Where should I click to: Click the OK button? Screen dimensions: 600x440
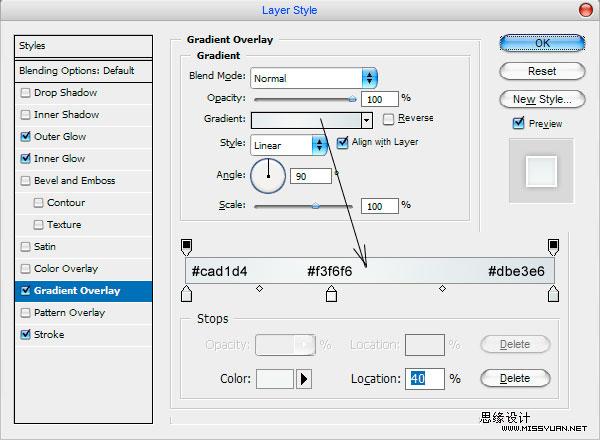coord(542,43)
